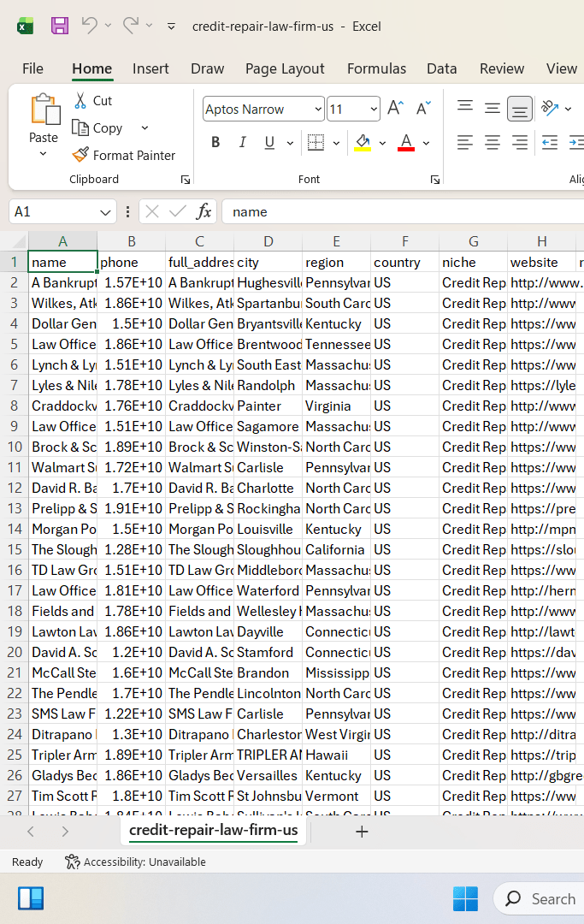Expand the underline style dropdown
This screenshot has width=584, height=924.
point(290,143)
